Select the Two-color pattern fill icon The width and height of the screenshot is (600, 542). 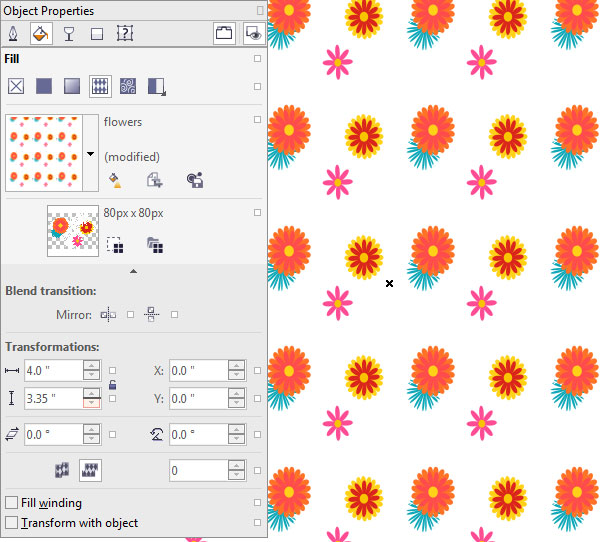157,87
